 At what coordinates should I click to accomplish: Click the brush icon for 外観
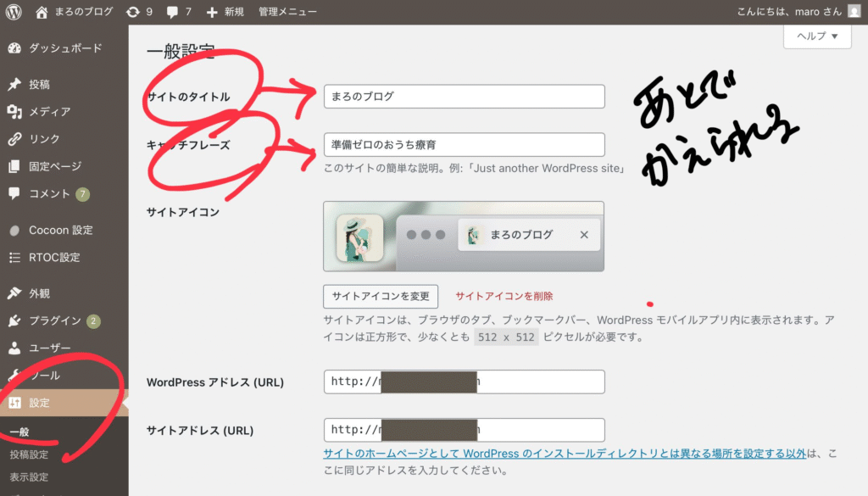[14, 293]
